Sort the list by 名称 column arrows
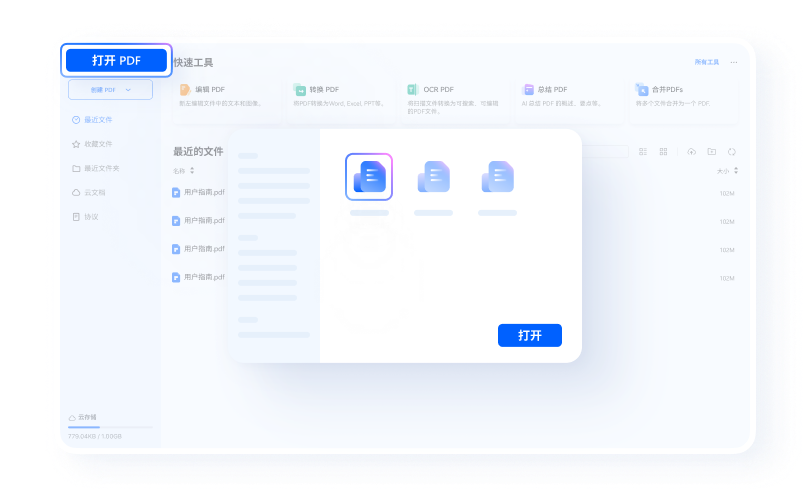 [x=192, y=171]
